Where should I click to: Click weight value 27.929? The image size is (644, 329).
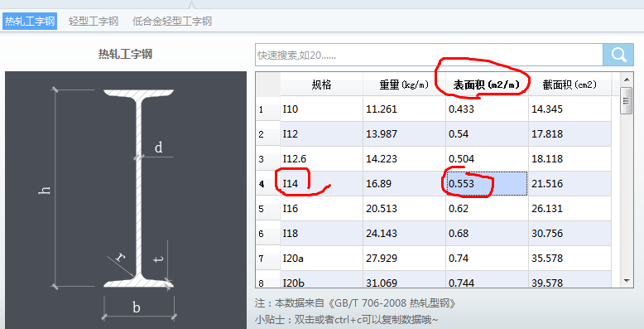404,259
